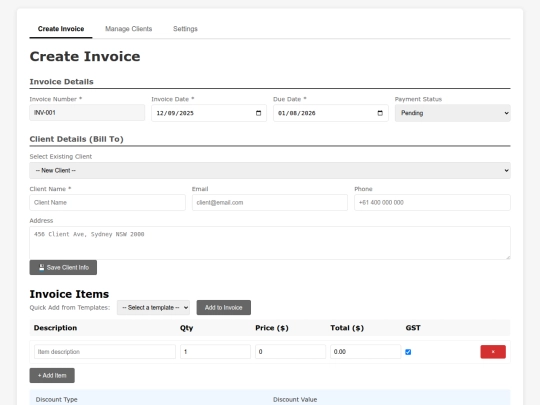The width and height of the screenshot is (540, 405).
Task: Click the GST column header
Action: click(413, 328)
